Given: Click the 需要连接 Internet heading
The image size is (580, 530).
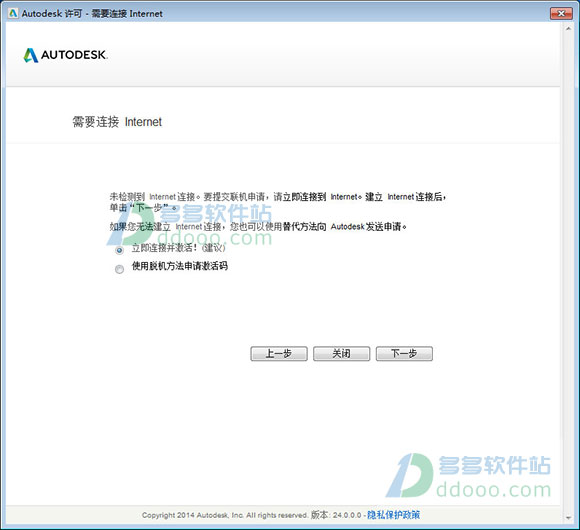Looking at the screenshot, I should pyautogui.click(x=117, y=122).
